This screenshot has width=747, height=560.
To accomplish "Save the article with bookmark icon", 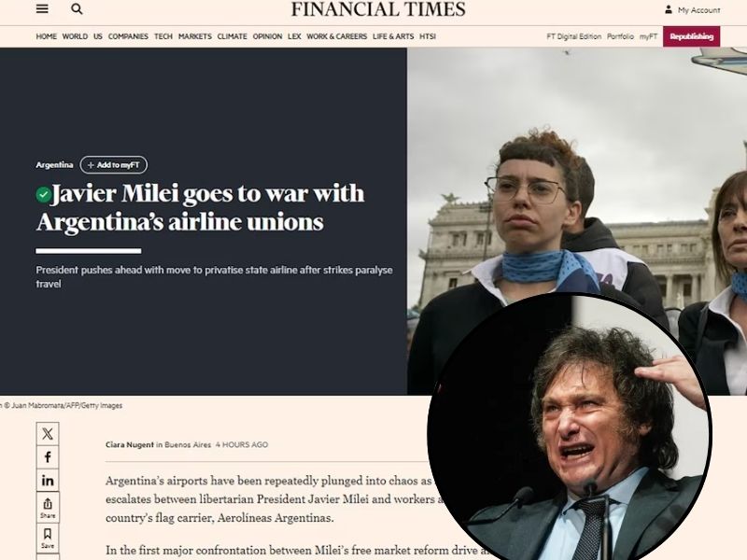I will (48, 539).
